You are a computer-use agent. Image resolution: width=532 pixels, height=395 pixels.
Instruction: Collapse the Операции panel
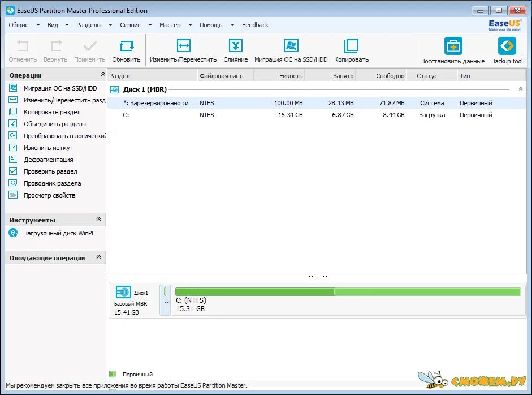pos(102,74)
